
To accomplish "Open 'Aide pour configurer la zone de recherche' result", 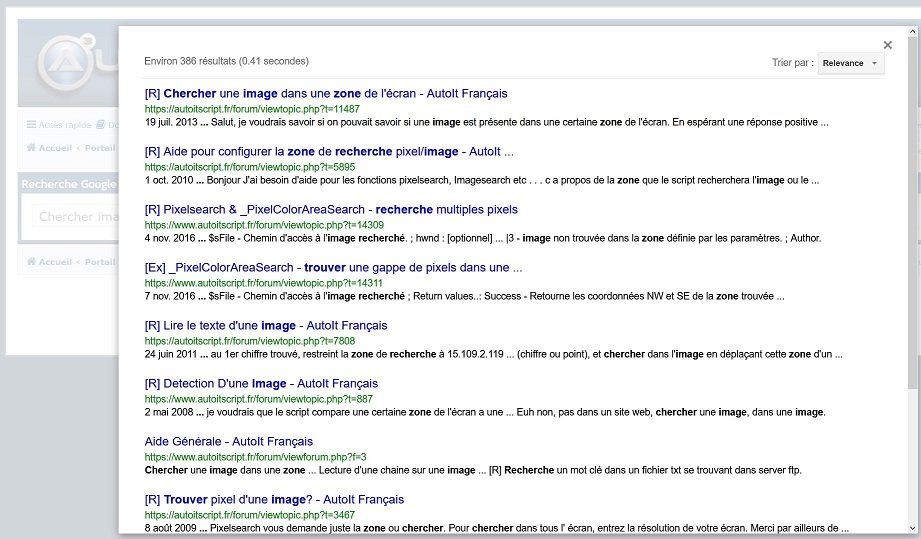I will [x=329, y=152].
